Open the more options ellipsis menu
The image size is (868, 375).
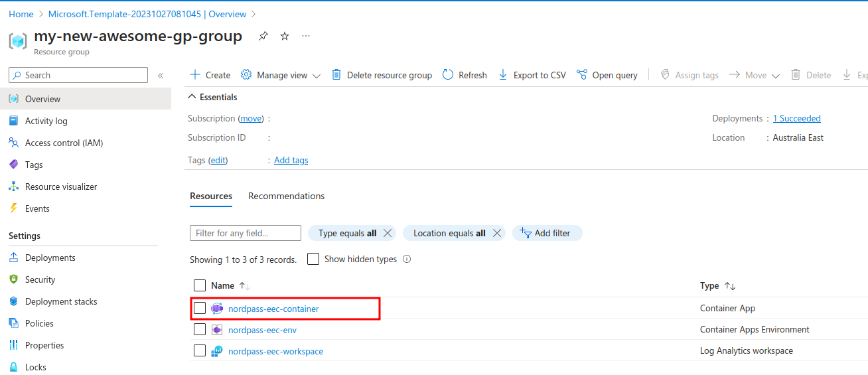[306, 36]
